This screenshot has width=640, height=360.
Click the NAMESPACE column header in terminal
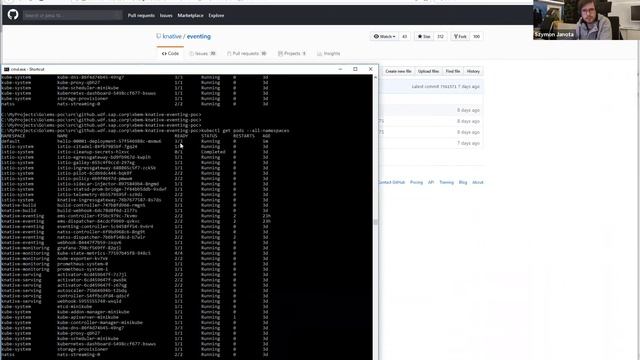(x=13, y=136)
